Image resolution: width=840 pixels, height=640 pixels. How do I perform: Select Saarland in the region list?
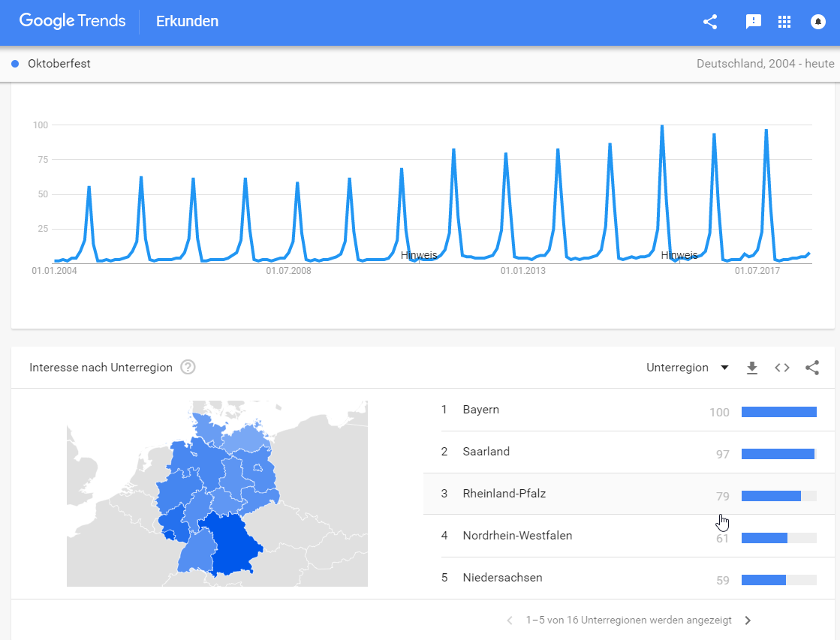tap(486, 452)
